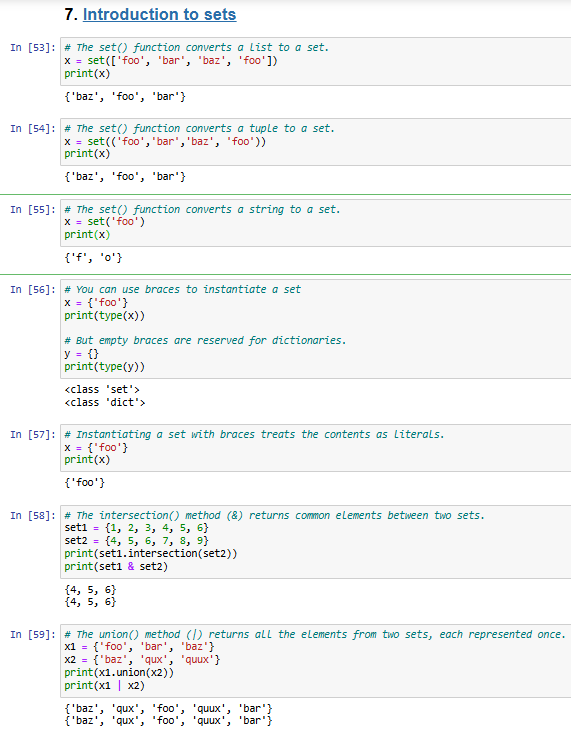Select the In [56]: prompt label
This screenshot has height=731, width=571.
click(x=33, y=290)
